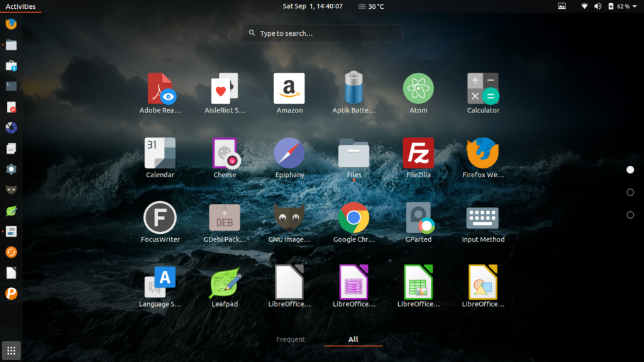Launch AisleRiot Solitaire

pyautogui.click(x=225, y=93)
